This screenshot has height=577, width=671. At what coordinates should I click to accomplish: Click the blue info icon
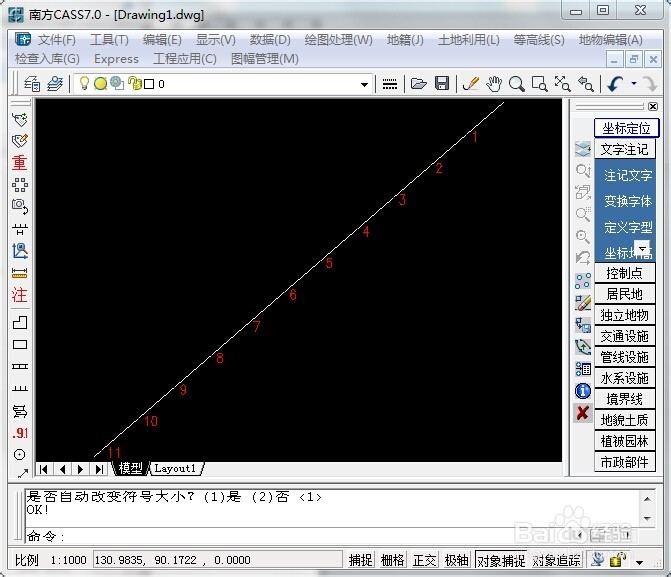pyautogui.click(x=583, y=391)
